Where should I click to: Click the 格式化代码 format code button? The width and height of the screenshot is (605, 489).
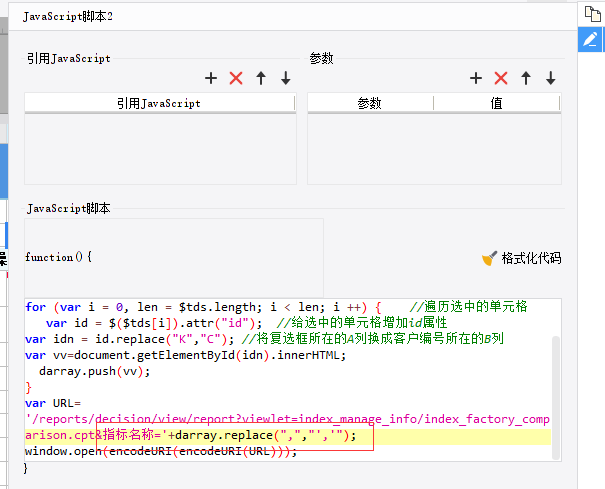click(x=521, y=258)
